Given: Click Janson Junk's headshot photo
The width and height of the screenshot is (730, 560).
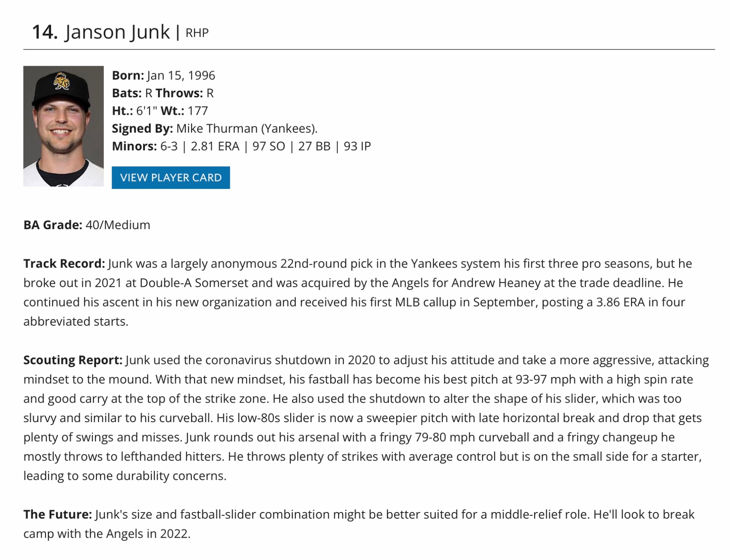Looking at the screenshot, I should (x=63, y=126).
